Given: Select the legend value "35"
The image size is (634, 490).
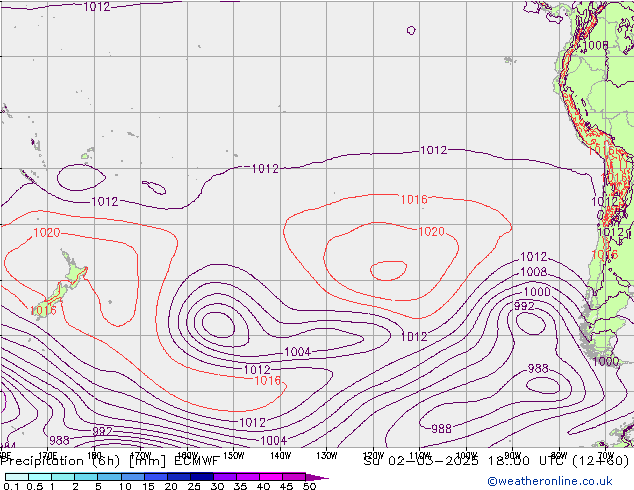Looking at the screenshot, I should coord(241,486).
